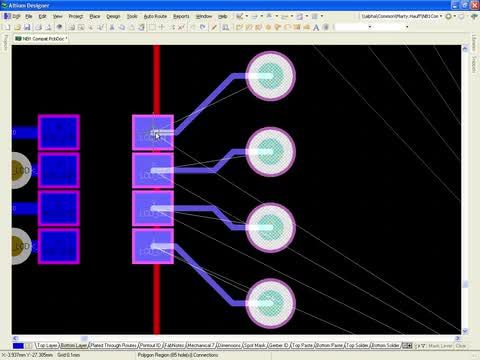Screen dimensions: 480x360
Task: Switch to the Gerber ID layer tab
Action: click(x=279, y=346)
